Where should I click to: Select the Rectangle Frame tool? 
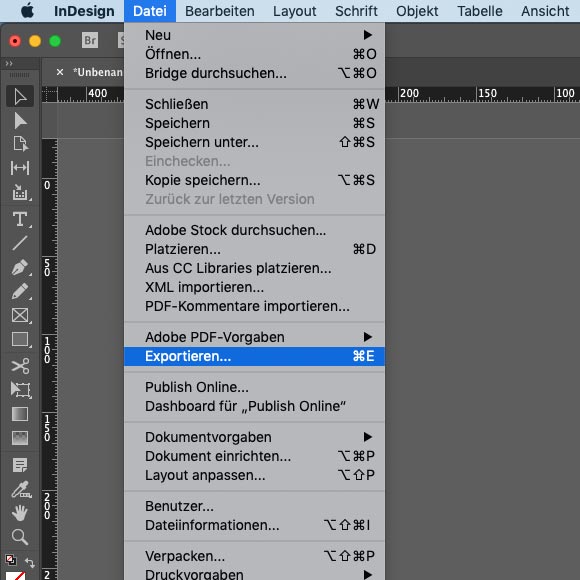click(x=20, y=316)
